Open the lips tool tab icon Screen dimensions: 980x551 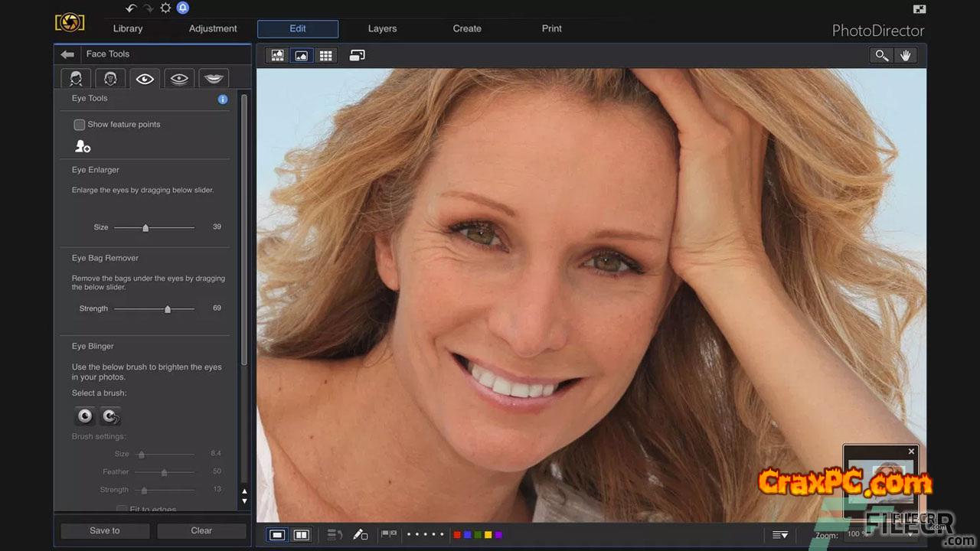(x=214, y=79)
